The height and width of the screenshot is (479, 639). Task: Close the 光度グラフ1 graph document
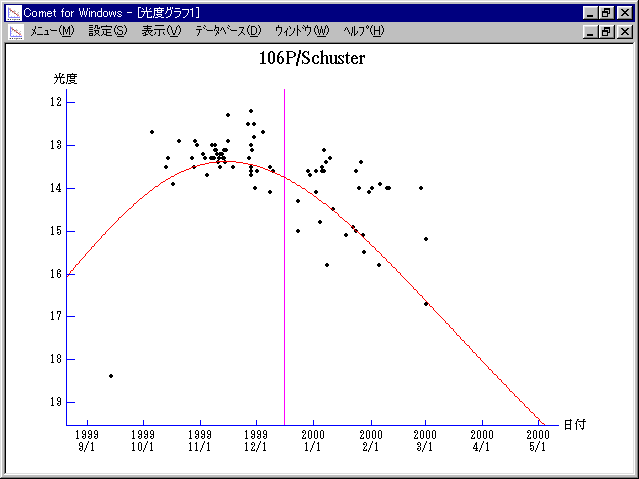(x=624, y=31)
